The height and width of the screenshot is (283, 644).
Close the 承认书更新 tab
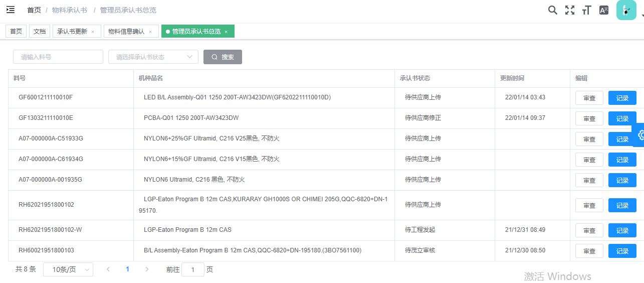coord(93,32)
